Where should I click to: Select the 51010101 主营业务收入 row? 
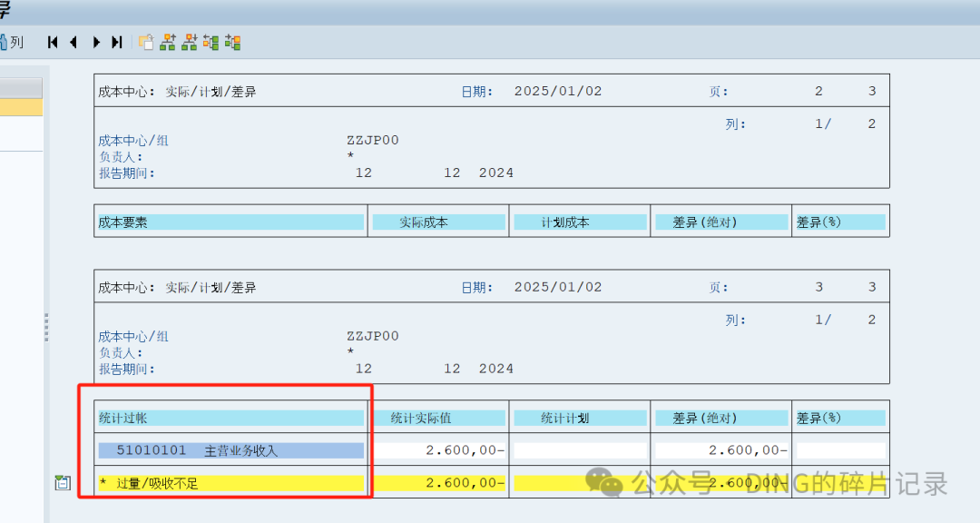point(230,450)
